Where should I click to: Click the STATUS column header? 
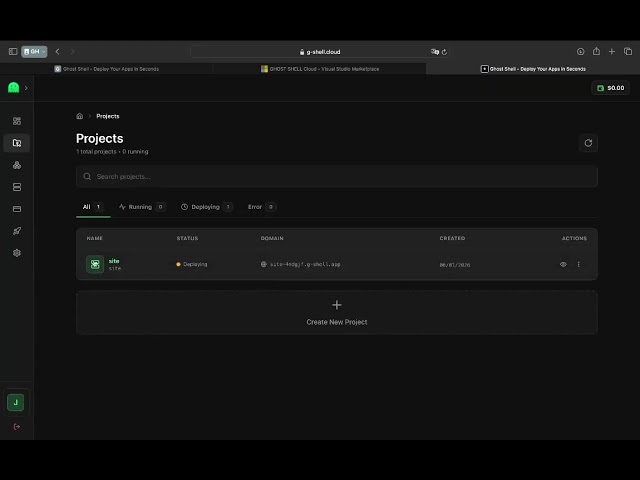point(187,238)
